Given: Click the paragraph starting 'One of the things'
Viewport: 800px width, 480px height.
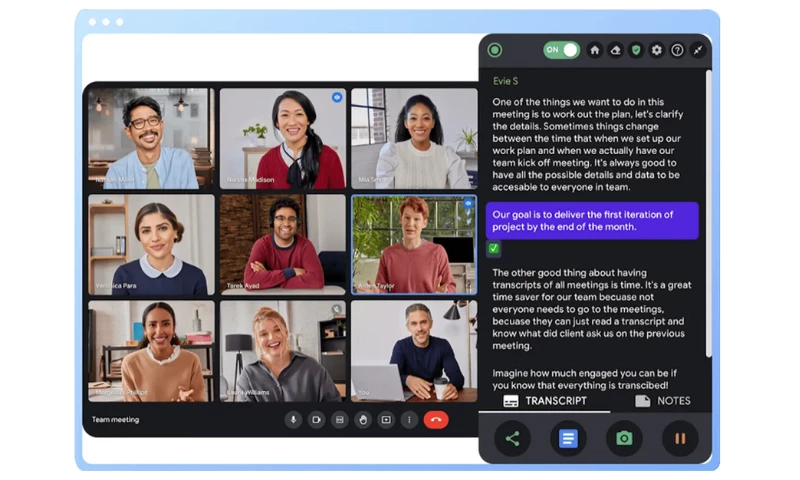Looking at the screenshot, I should pos(588,144).
